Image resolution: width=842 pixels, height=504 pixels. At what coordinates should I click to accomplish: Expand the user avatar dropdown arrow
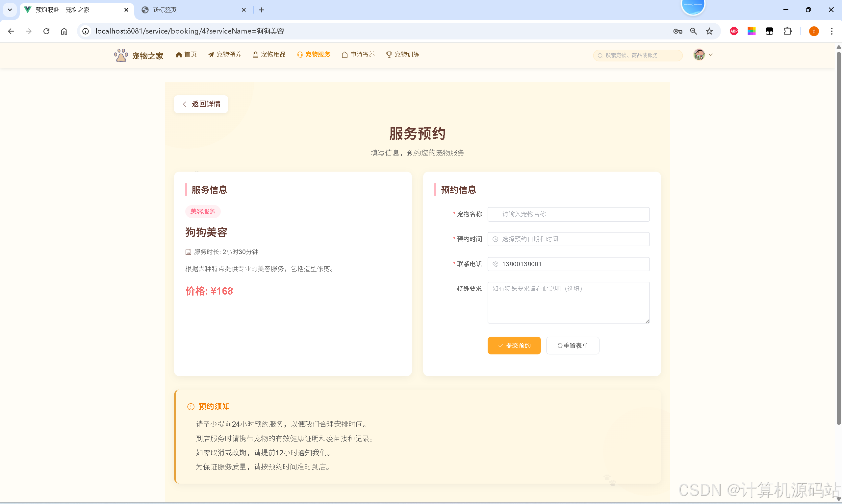tap(710, 55)
